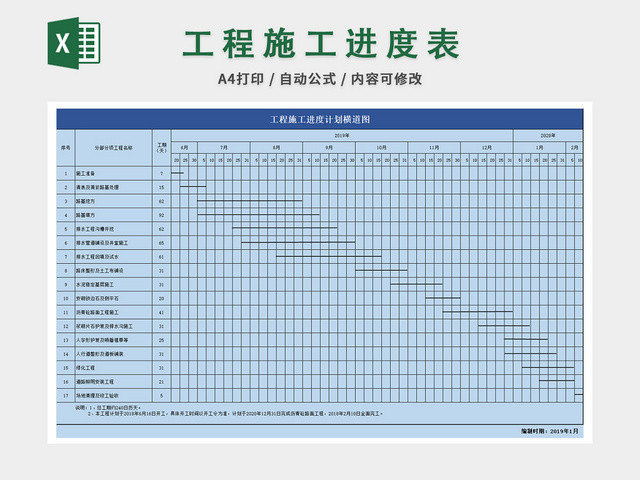Click the 9月 month header
640x480 pixels.
pyautogui.click(x=329, y=147)
